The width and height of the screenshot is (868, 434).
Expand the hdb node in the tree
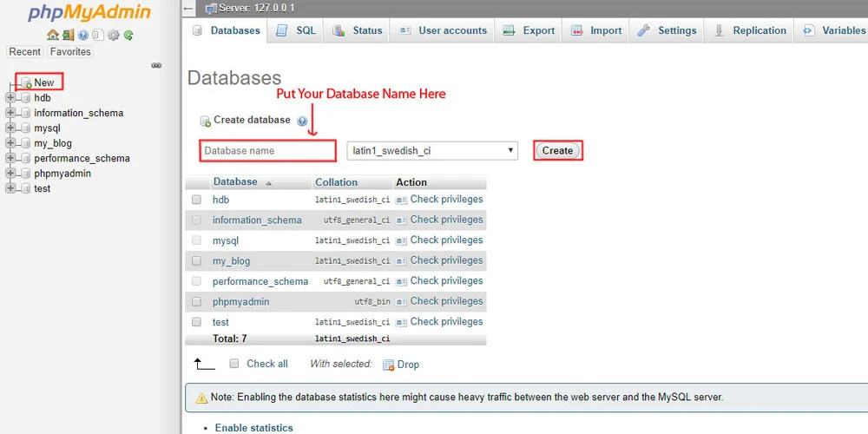point(10,98)
